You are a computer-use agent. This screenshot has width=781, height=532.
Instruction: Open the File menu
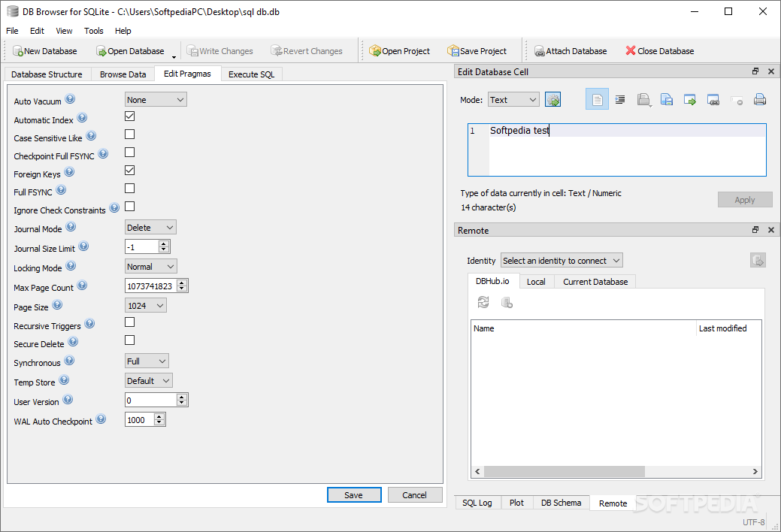pyautogui.click(x=12, y=31)
